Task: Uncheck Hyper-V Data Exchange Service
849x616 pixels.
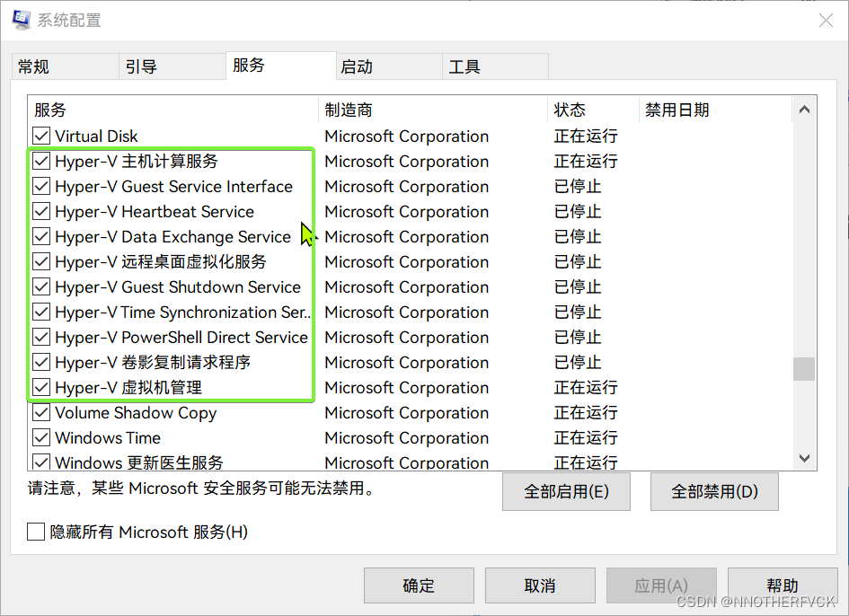Action: coord(41,236)
